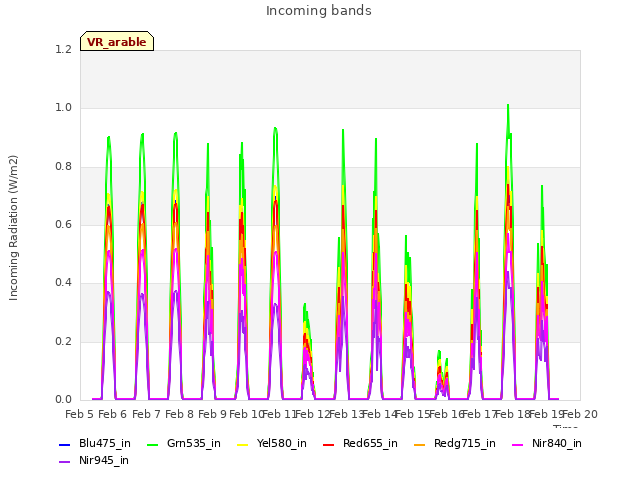Click the yellow Yel580_in legend swatch
Screen dimensions: 640x480
point(242,444)
